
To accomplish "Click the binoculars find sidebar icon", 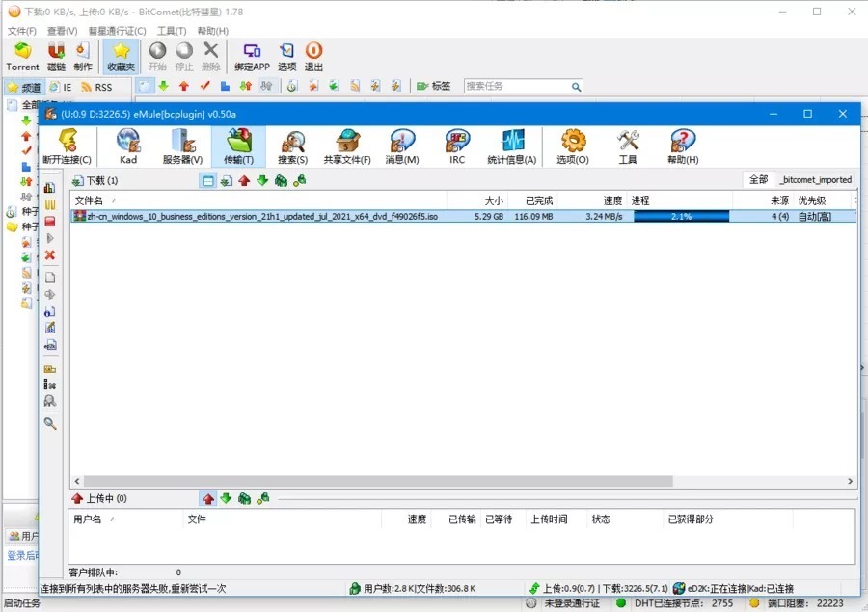I will coord(50,401).
